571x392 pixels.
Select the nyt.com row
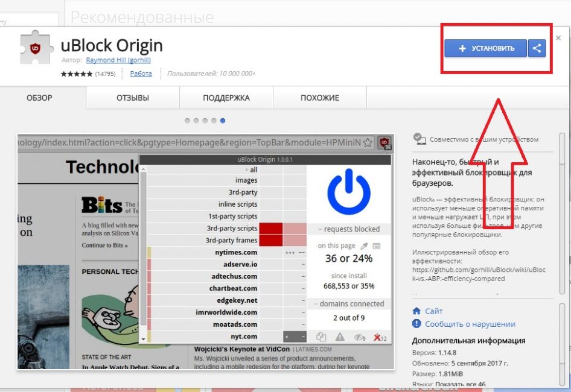point(226,337)
